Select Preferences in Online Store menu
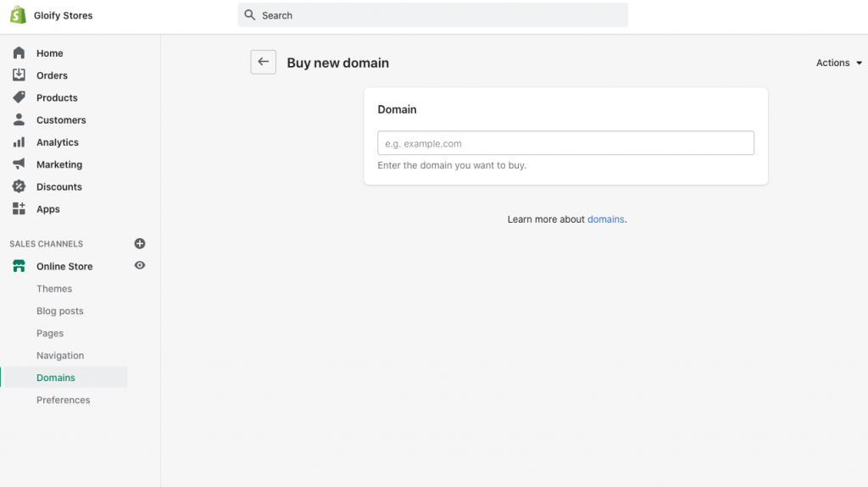This screenshot has height=487, width=868. point(63,400)
